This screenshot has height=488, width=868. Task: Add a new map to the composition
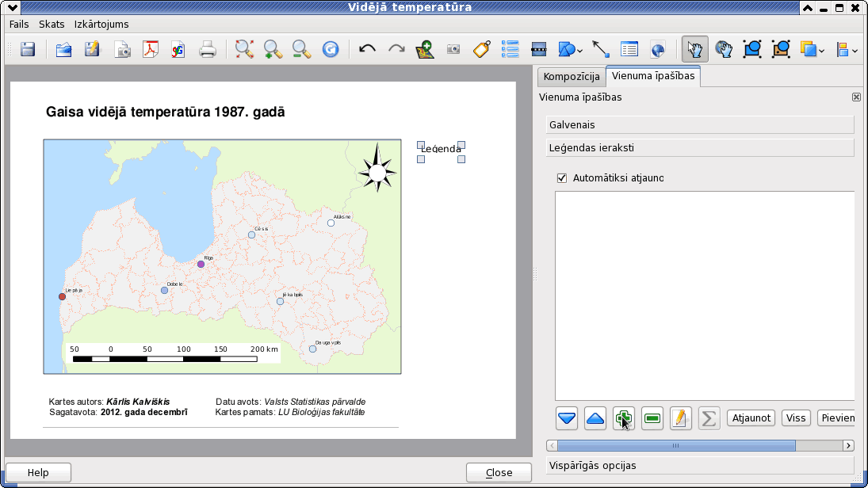(x=425, y=49)
